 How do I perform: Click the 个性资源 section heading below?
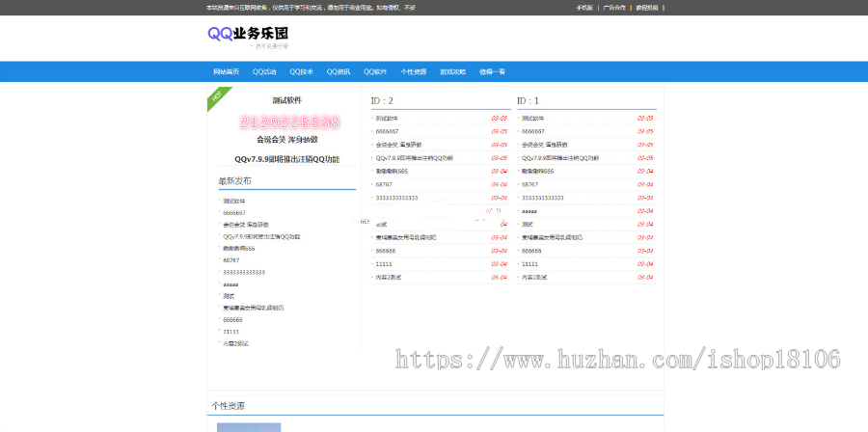tap(228, 406)
